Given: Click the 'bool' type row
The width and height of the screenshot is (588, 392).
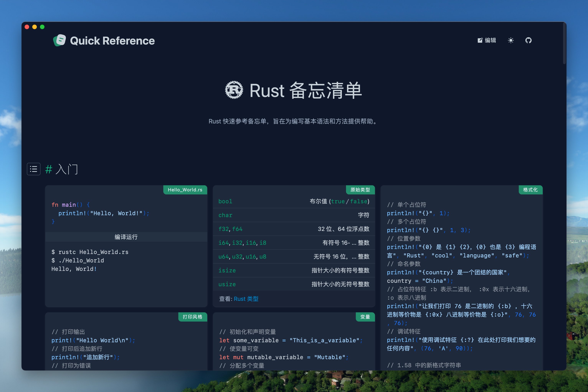Looking at the screenshot, I should [x=294, y=201].
